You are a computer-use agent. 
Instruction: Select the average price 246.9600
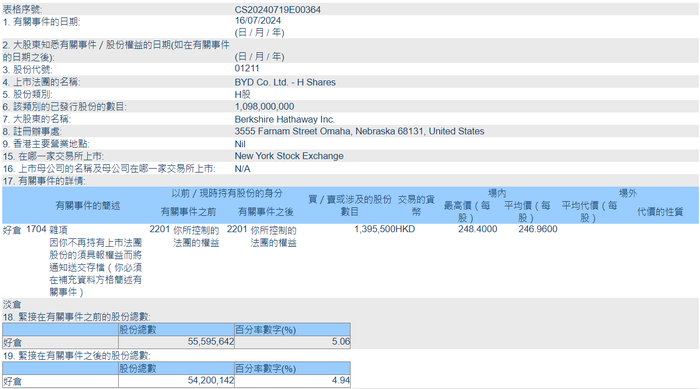pos(538,229)
